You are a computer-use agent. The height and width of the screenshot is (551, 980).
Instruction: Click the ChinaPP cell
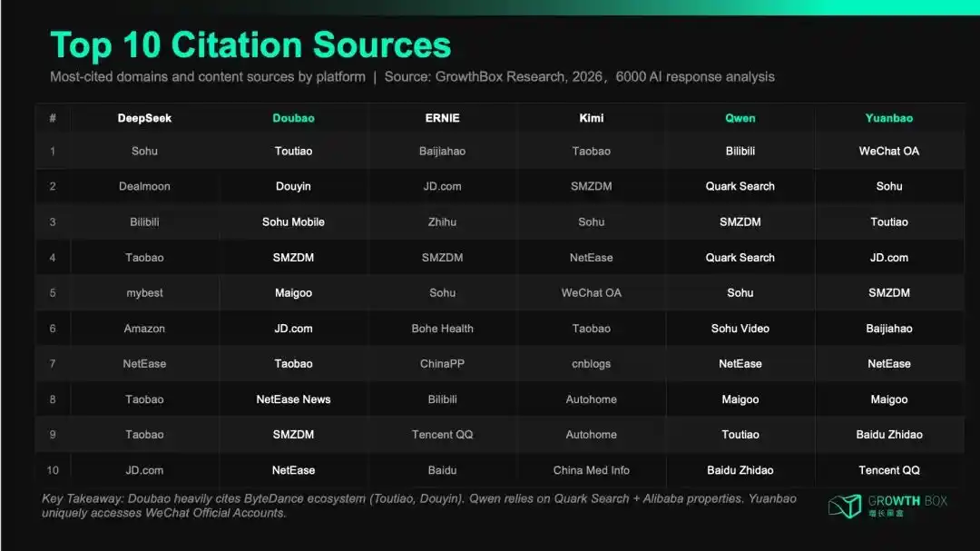pos(443,363)
